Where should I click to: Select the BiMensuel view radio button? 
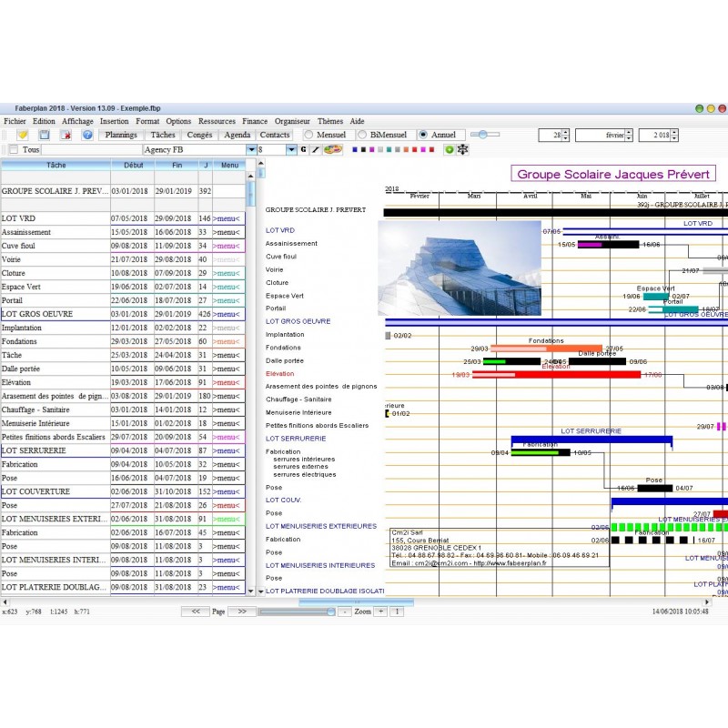point(361,135)
